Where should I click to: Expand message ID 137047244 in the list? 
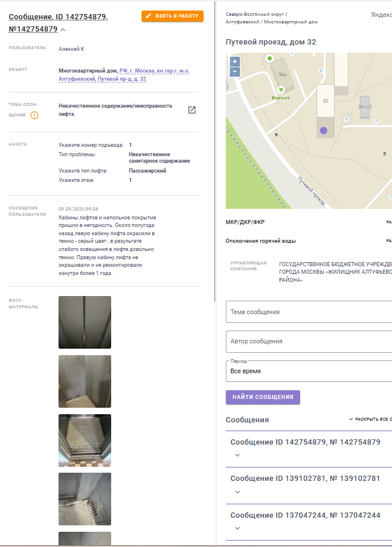click(x=238, y=528)
